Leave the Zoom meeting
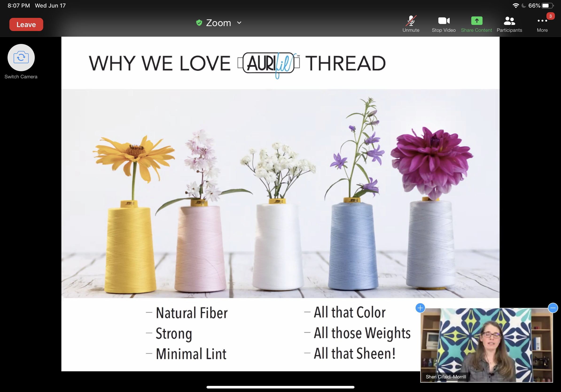The width and height of the screenshot is (561, 392). coord(26,24)
